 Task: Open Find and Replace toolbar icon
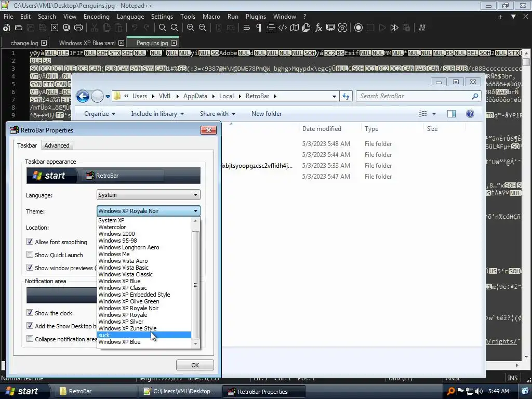click(x=175, y=28)
